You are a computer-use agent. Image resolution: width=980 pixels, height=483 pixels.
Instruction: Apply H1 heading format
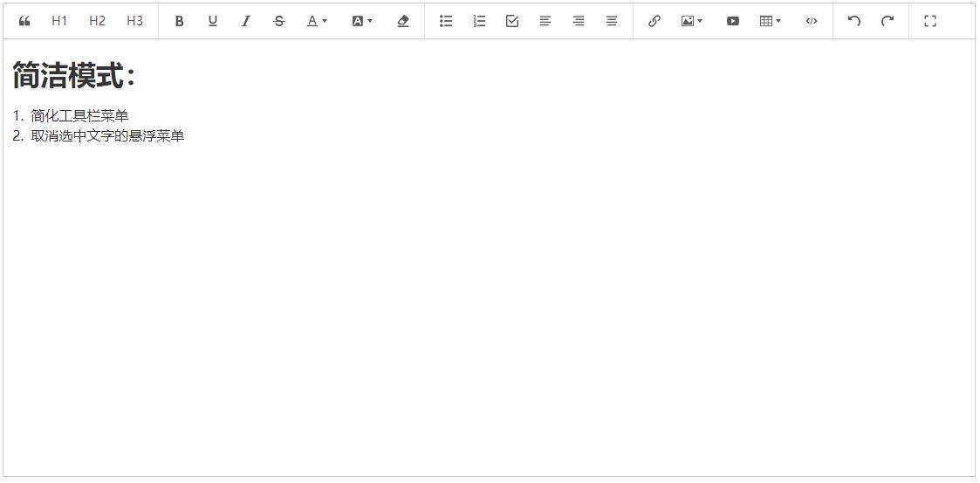(59, 21)
